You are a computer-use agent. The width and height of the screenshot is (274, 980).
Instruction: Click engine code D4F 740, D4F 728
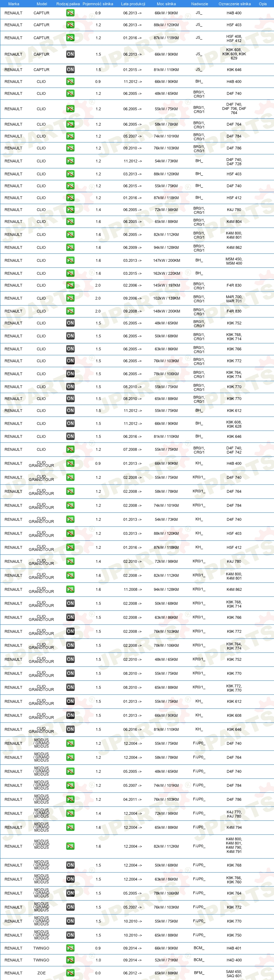click(234, 162)
